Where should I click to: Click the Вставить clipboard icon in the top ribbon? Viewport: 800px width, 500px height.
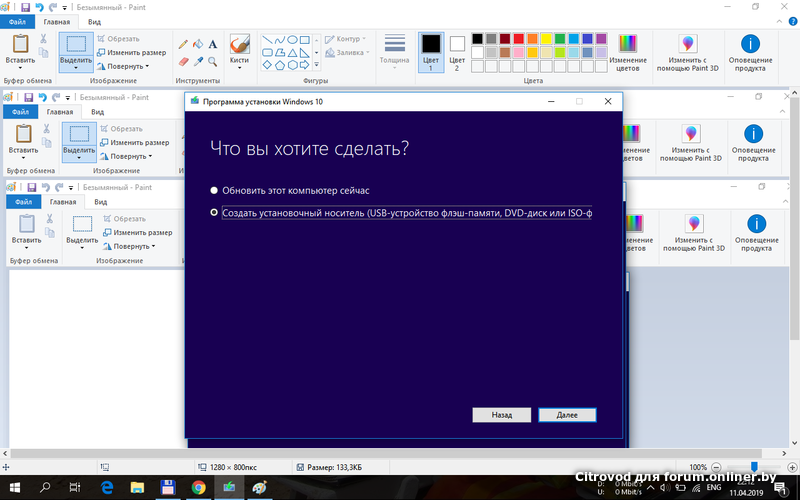(x=20, y=44)
